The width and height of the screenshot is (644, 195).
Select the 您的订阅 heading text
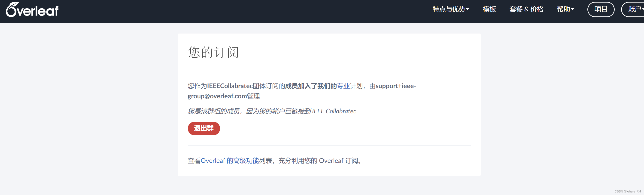pyautogui.click(x=213, y=52)
